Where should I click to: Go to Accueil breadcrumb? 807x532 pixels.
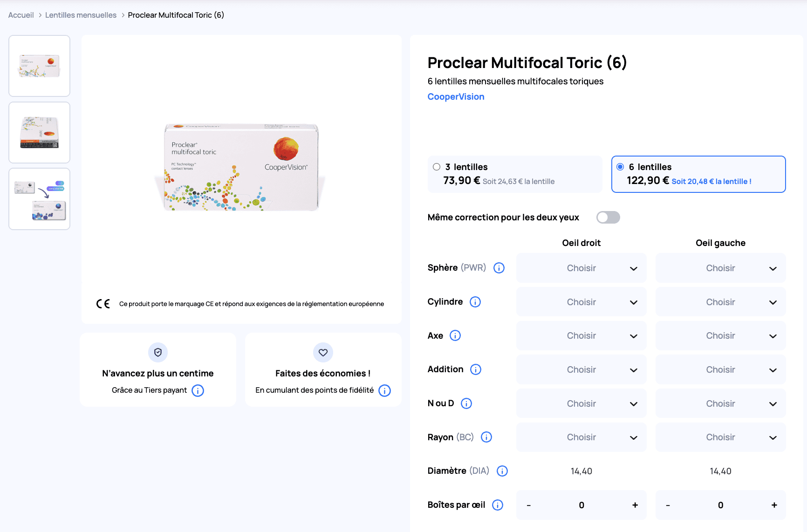click(21, 15)
